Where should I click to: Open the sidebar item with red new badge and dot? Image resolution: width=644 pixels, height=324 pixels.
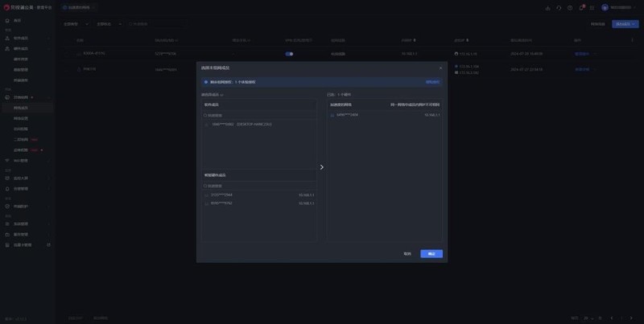click(x=27, y=150)
